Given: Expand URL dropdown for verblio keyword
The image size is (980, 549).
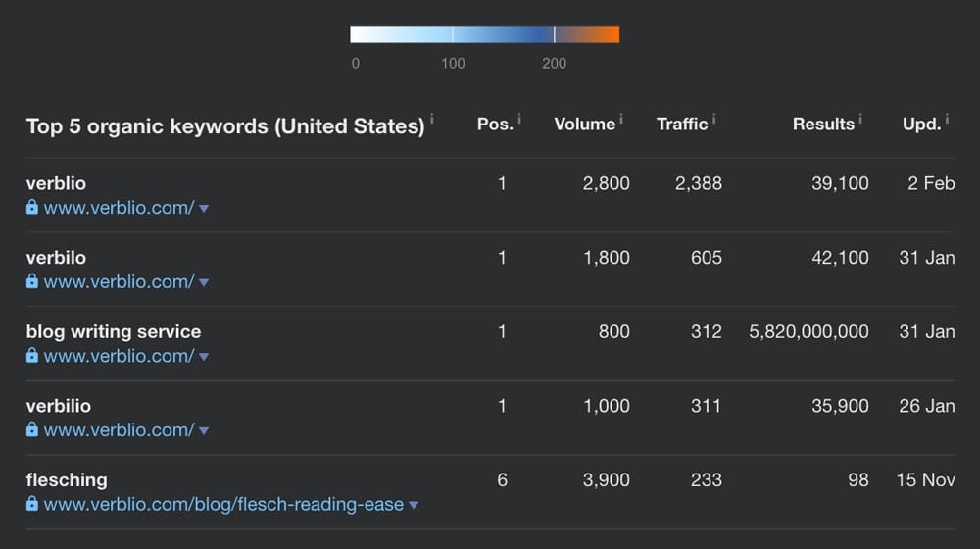Looking at the screenshot, I should point(204,209).
